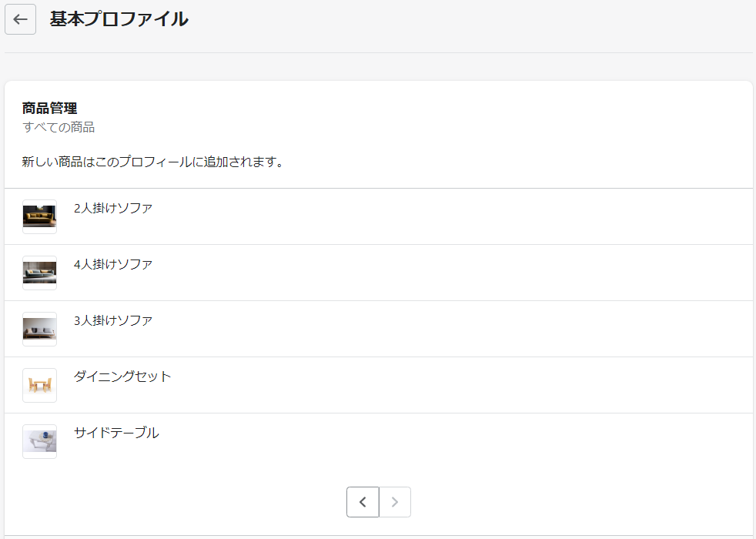This screenshot has height=539, width=756.
Task: Select the whole ダイニングセット list row
Action: [379, 385]
